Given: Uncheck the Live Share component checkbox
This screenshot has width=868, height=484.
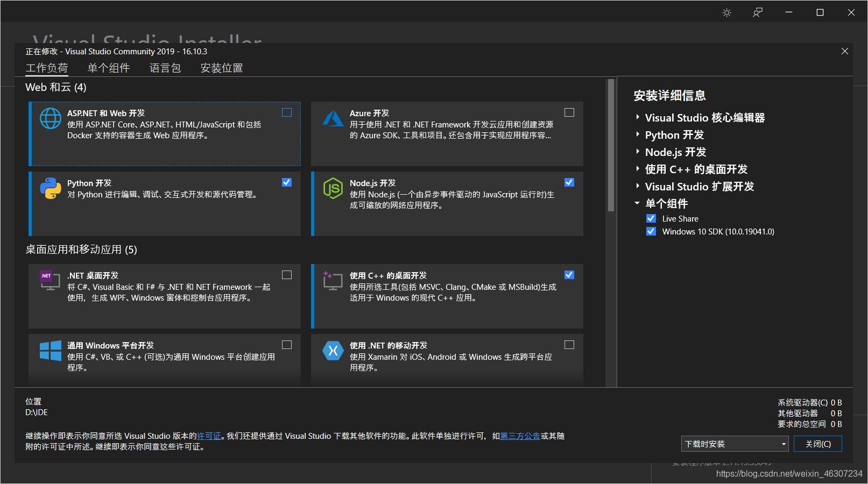Looking at the screenshot, I should point(651,218).
